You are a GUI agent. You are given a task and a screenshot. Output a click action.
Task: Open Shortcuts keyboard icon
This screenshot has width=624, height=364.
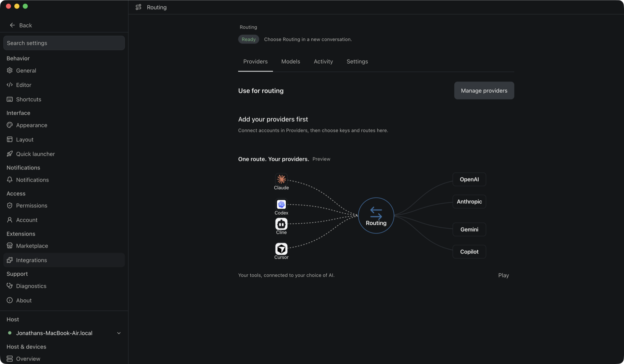point(10,99)
